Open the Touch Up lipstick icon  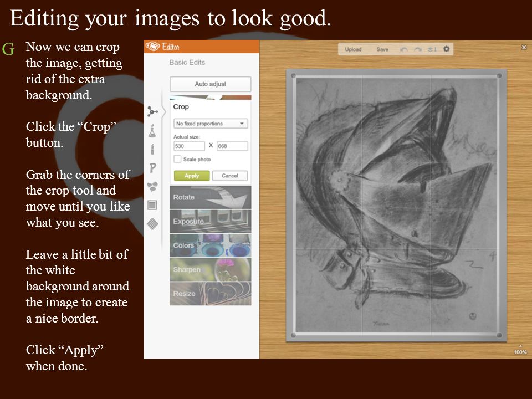click(152, 149)
